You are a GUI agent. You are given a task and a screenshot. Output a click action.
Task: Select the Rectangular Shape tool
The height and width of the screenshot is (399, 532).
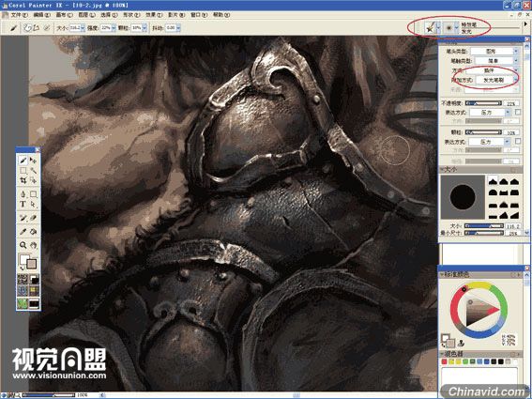tap(33, 194)
